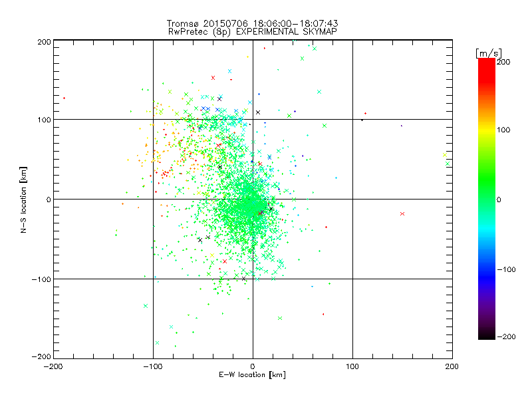Click the velocity color scale bar

(x=487, y=199)
